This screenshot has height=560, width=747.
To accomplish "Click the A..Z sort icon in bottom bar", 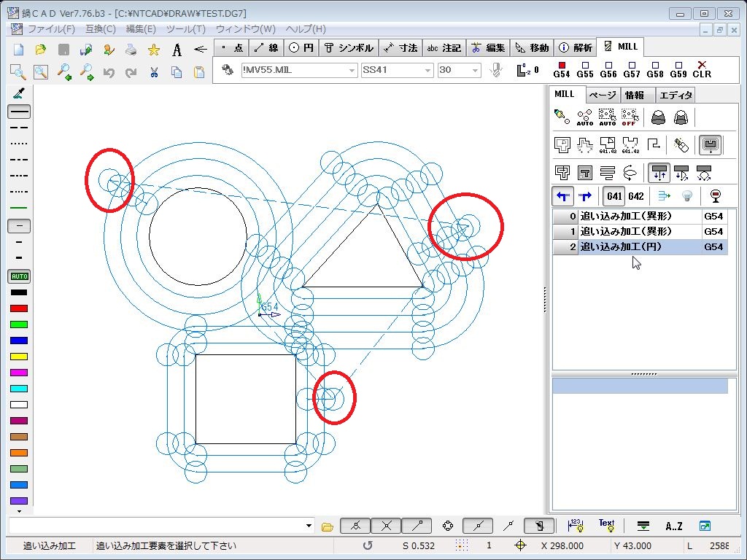I will (674, 526).
